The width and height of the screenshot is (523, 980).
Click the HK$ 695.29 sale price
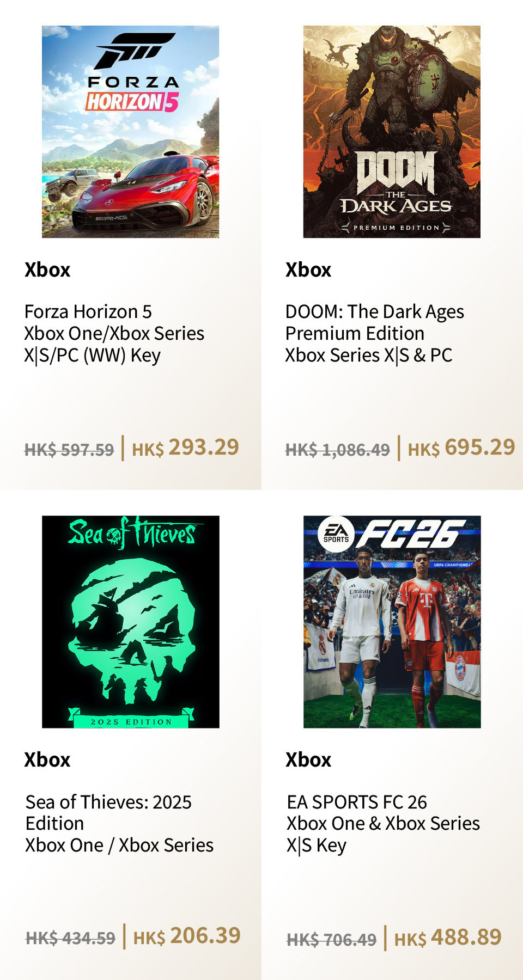coord(461,448)
